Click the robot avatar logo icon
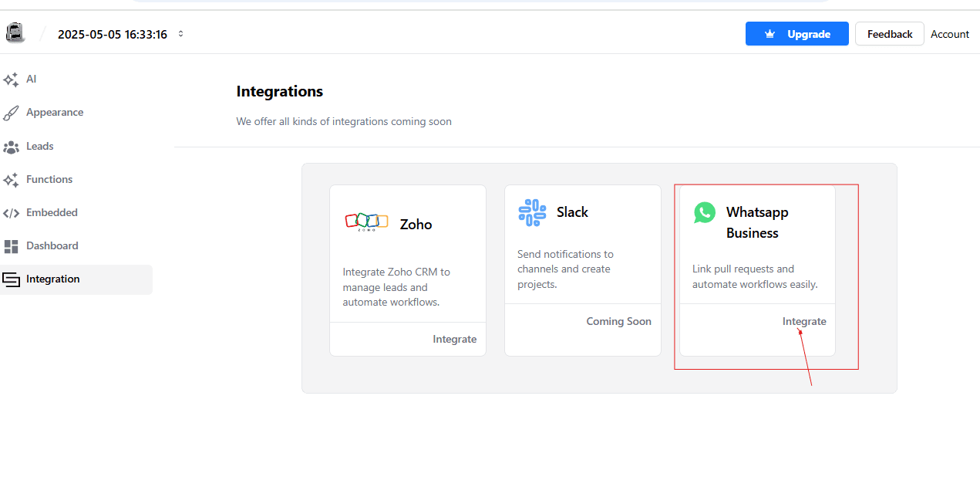 [15, 33]
